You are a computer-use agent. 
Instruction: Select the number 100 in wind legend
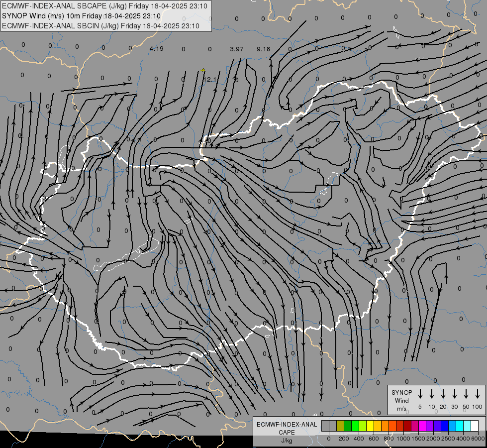pos(478,407)
